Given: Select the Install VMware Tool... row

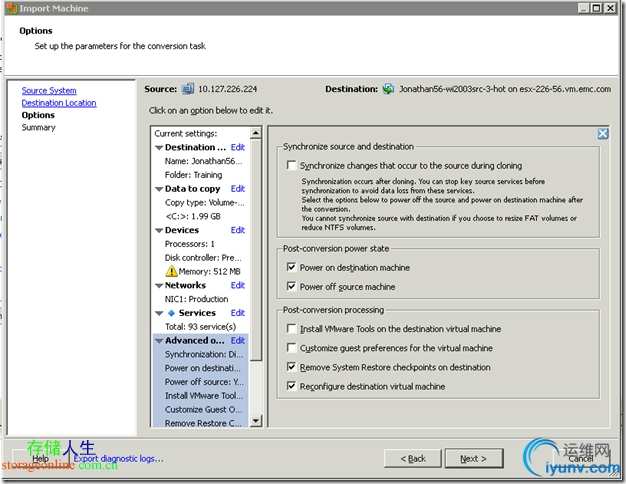Looking at the screenshot, I should pos(204,395).
